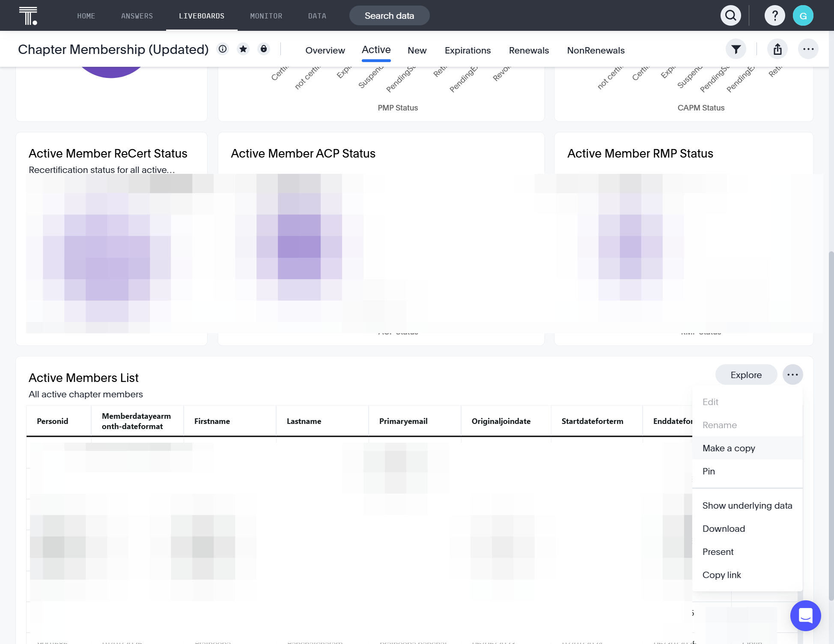Sort by Personid column header

point(59,421)
